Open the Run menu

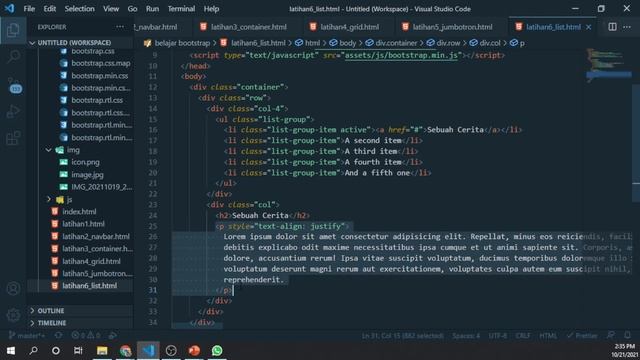point(152,9)
